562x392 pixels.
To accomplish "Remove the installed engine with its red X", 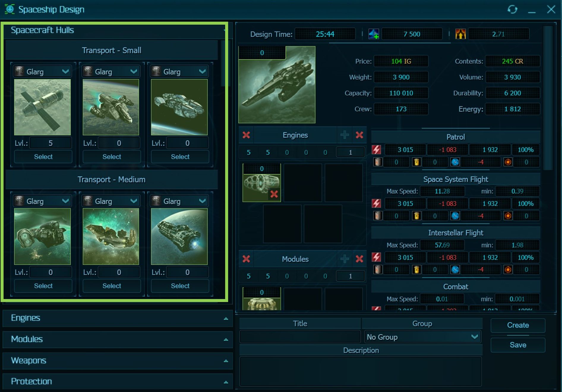I will (x=274, y=195).
